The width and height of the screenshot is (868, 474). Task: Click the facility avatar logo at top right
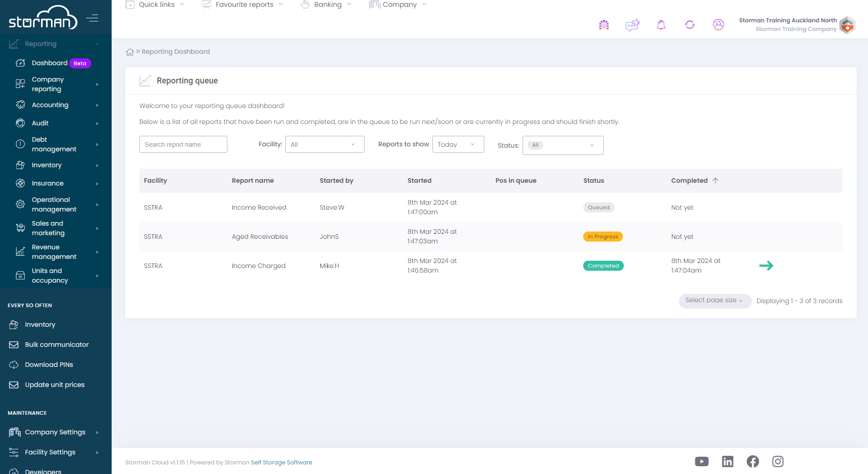click(847, 25)
